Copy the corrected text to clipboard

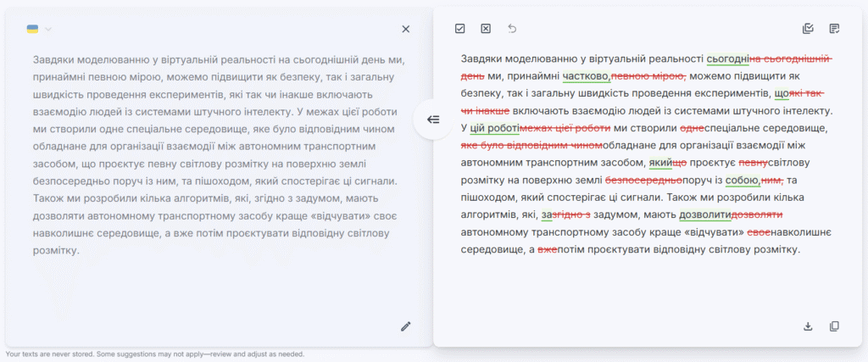tap(834, 326)
